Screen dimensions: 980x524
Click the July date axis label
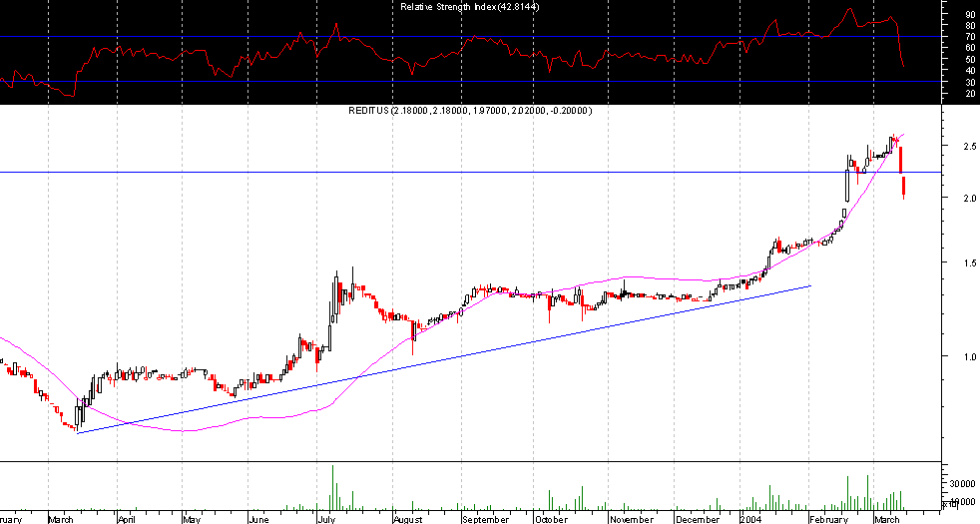click(326, 519)
